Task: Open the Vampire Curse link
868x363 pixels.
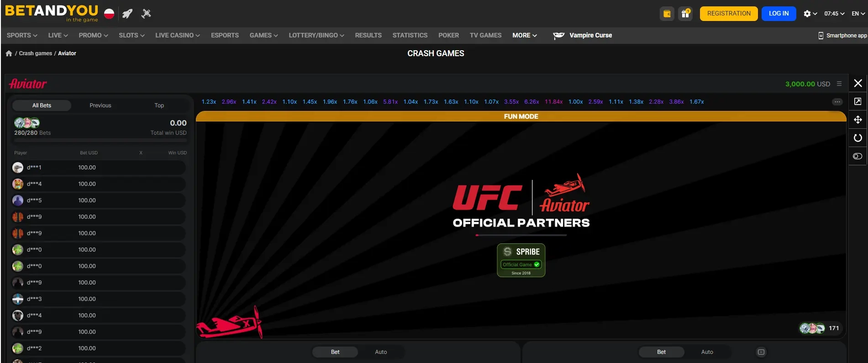Action: tap(590, 35)
